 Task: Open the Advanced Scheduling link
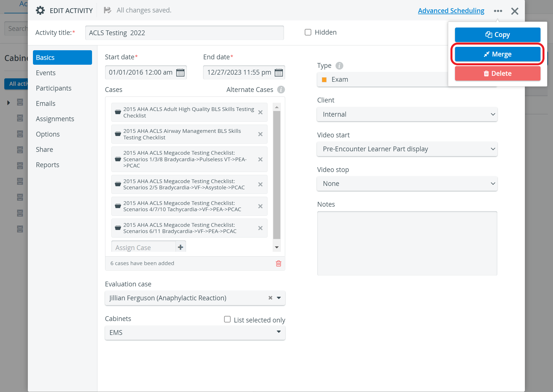(451, 11)
